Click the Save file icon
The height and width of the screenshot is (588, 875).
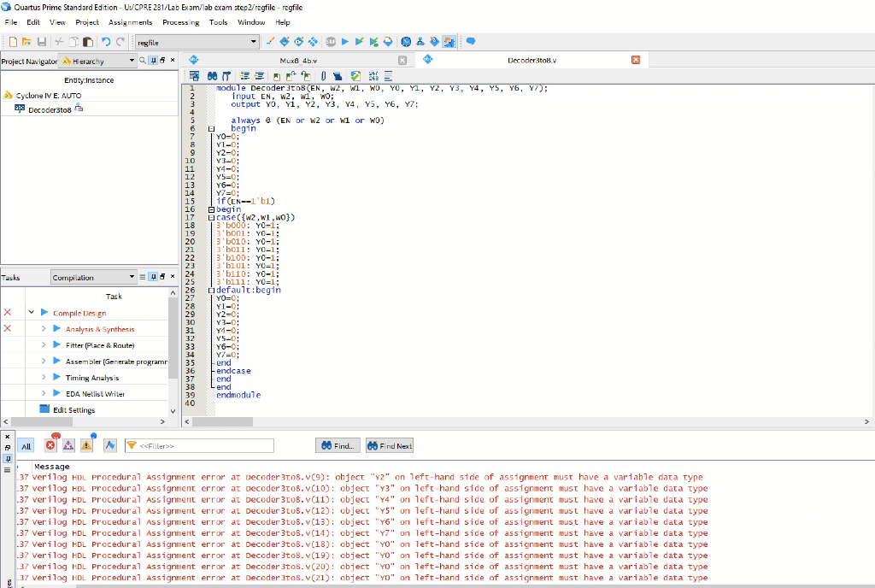pos(41,42)
